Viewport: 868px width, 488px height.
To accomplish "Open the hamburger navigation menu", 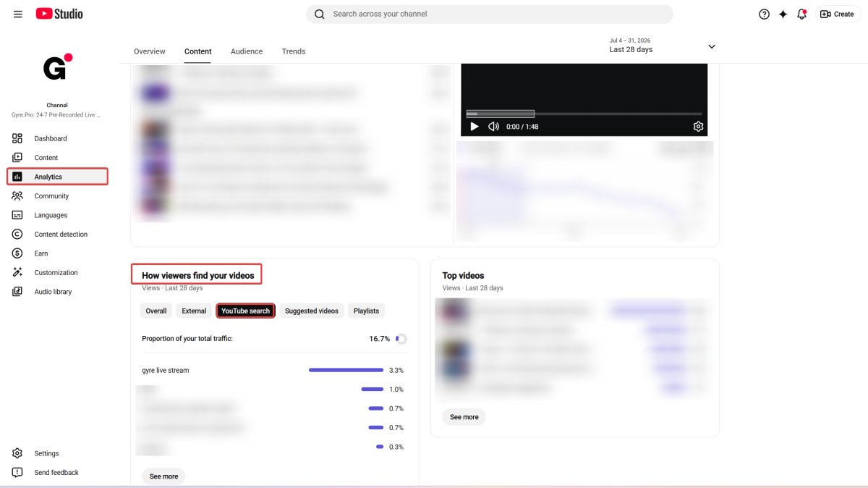I will pyautogui.click(x=18, y=14).
